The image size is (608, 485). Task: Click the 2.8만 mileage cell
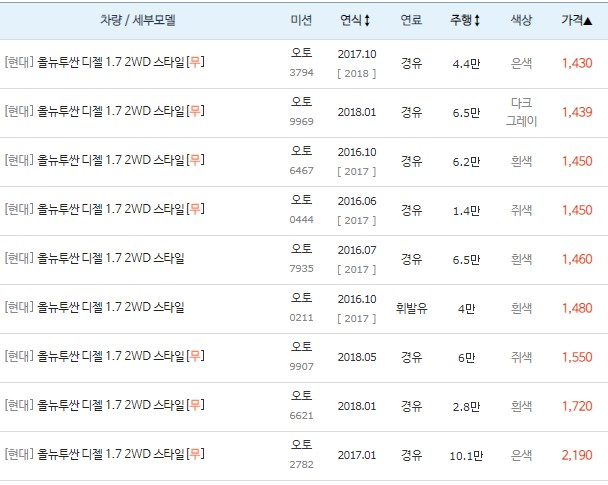[466, 407]
